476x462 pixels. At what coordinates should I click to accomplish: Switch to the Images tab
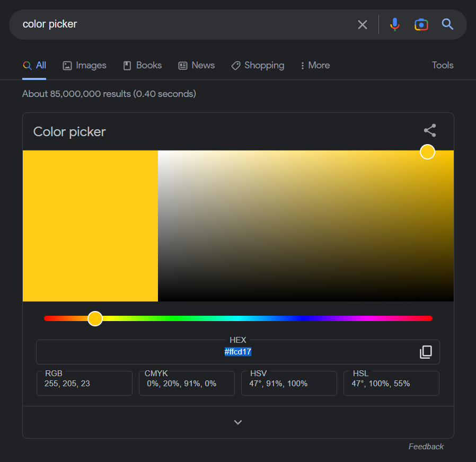tap(84, 65)
